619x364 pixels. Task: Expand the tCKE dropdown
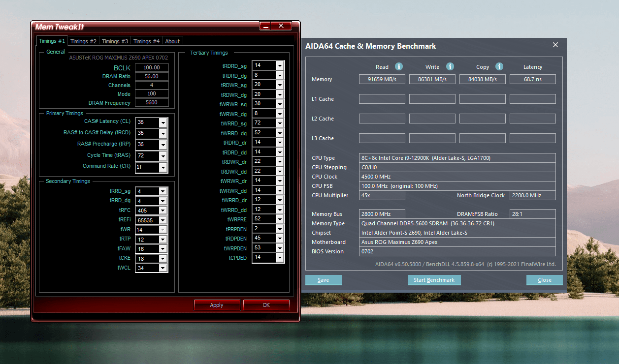[x=163, y=259]
